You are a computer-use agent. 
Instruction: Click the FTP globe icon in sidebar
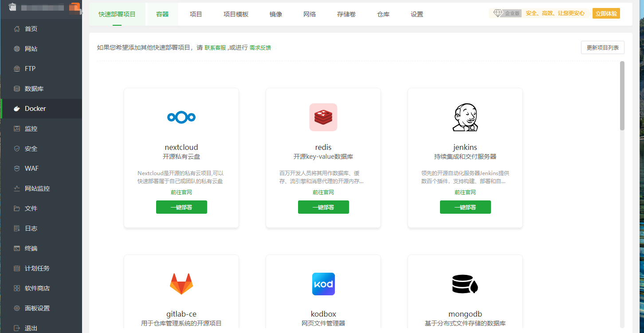point(17,69)
